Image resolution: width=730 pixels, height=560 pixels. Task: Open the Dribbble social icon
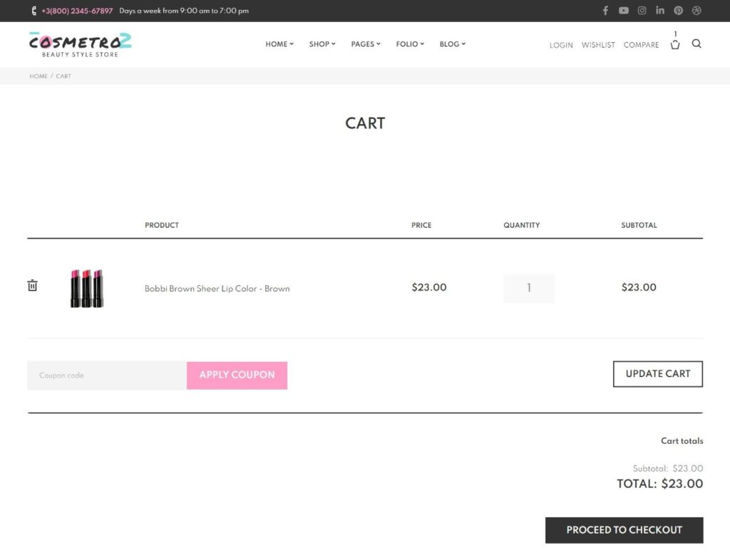[696, 10]
